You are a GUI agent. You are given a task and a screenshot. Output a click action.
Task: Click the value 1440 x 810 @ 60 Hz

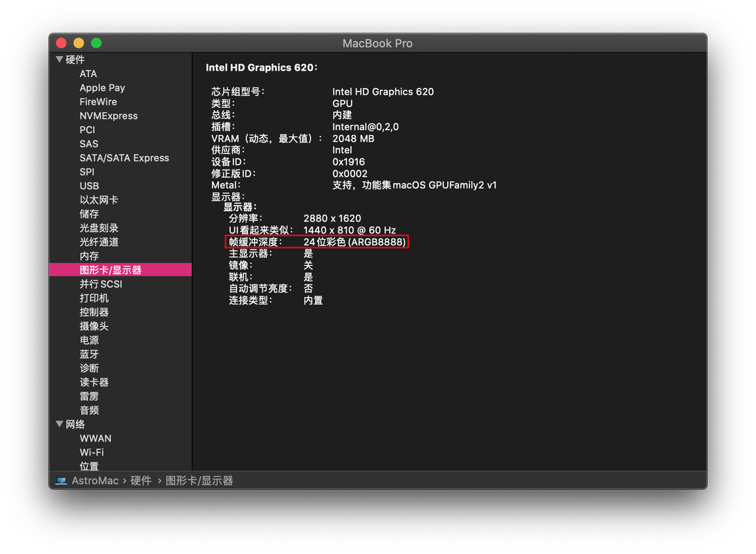pos(350,230)
